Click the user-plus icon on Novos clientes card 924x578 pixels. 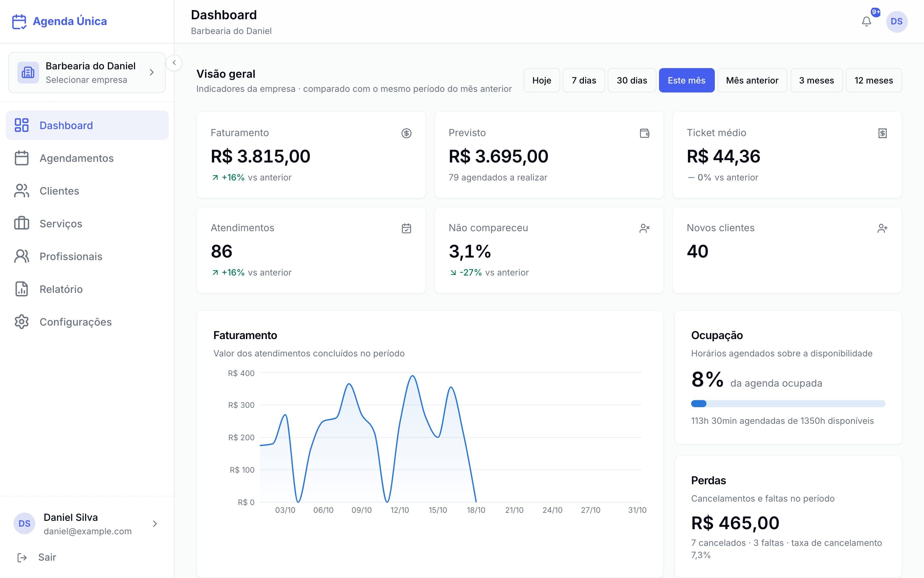click(882, 228)
